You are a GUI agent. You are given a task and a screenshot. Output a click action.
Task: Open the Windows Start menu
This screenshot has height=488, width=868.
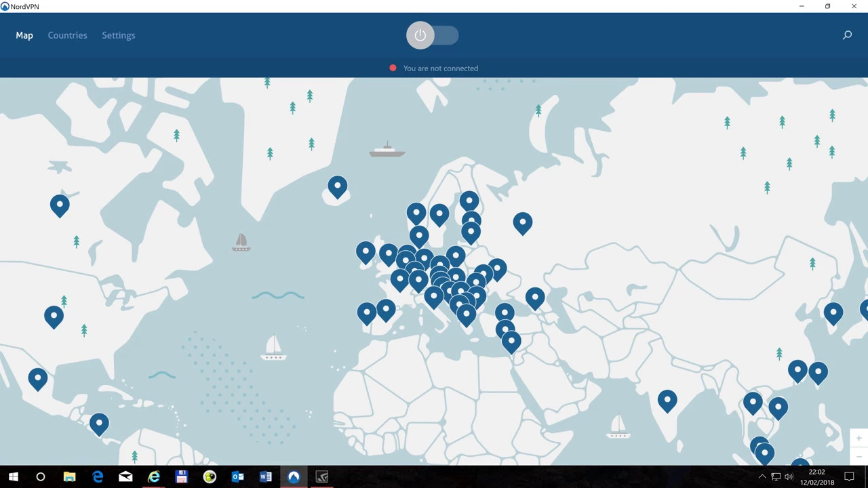pyautogui.click(x=13, y=477)
